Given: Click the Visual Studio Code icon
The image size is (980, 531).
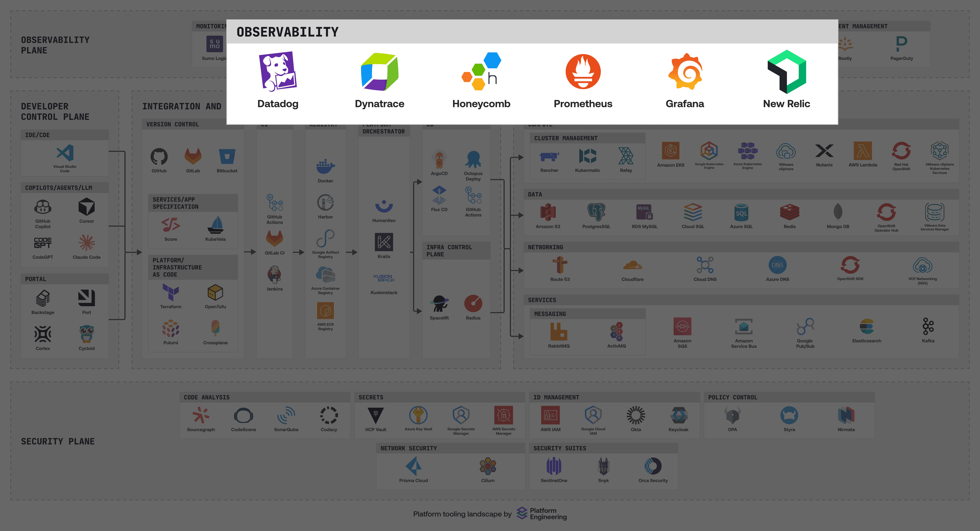Looking at the screenshot, I should (65, 153).
